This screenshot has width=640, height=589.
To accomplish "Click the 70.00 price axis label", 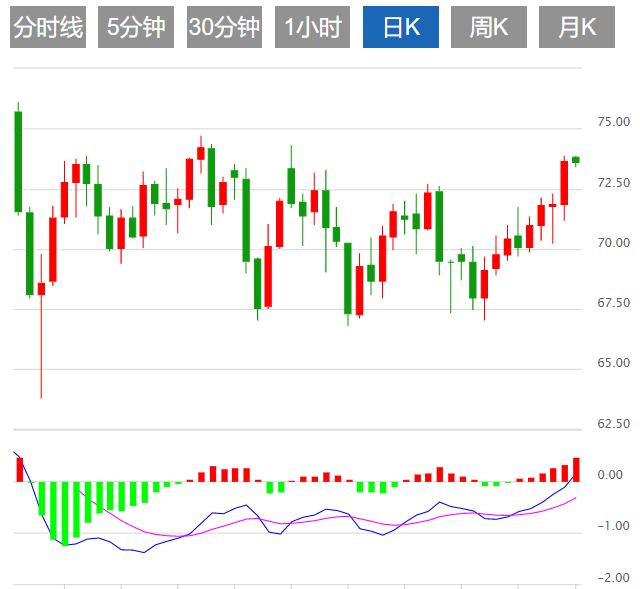I will click(x=612, y=243).
